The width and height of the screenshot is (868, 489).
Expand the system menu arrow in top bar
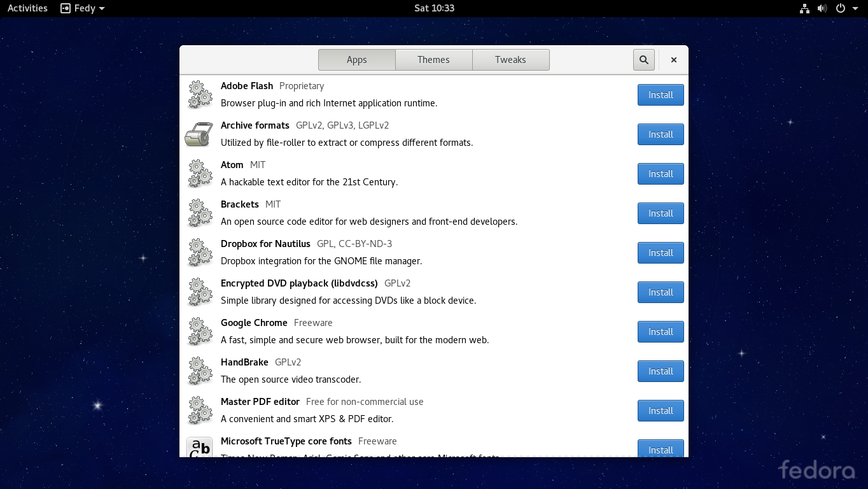coord(855,9)
